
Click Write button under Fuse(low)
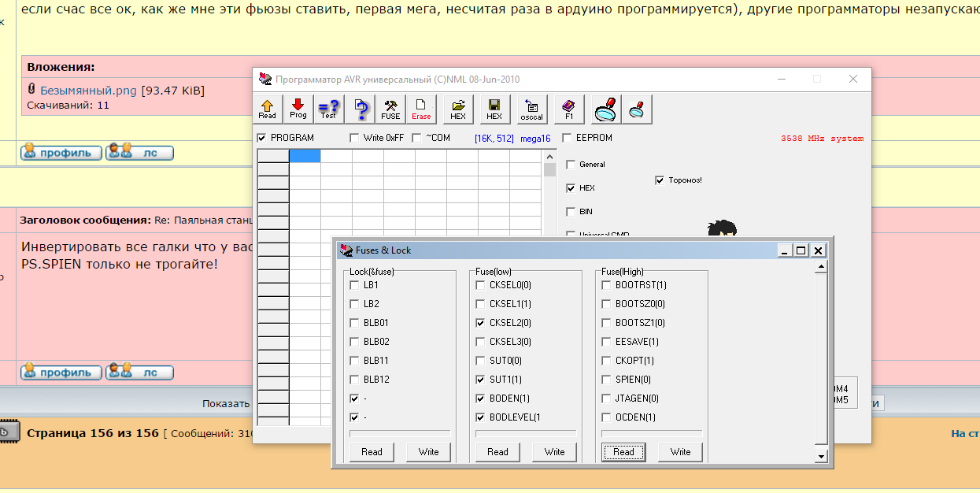coord(554,452)
